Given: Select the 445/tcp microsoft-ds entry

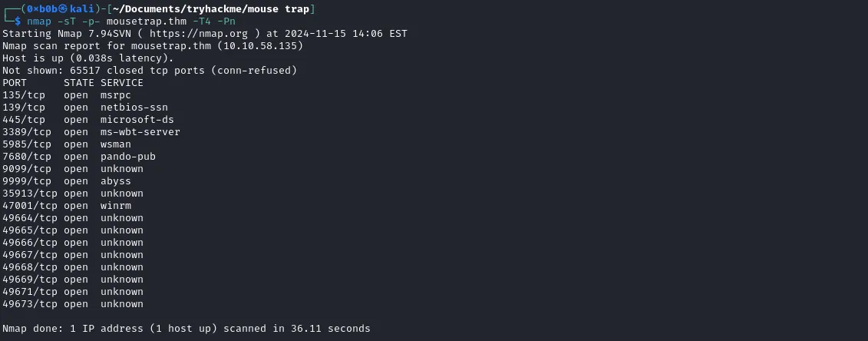Looking at the screenshot, I should click(88, 120).
